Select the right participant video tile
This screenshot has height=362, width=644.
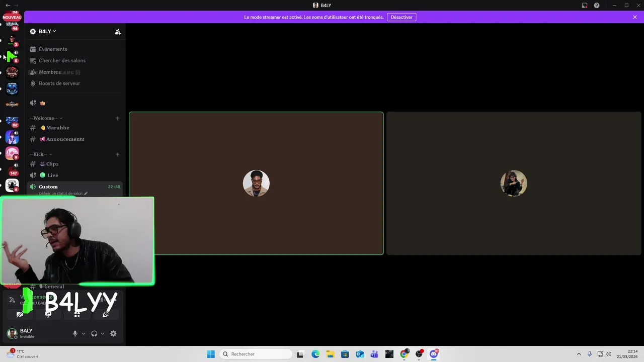coord(514,184)
